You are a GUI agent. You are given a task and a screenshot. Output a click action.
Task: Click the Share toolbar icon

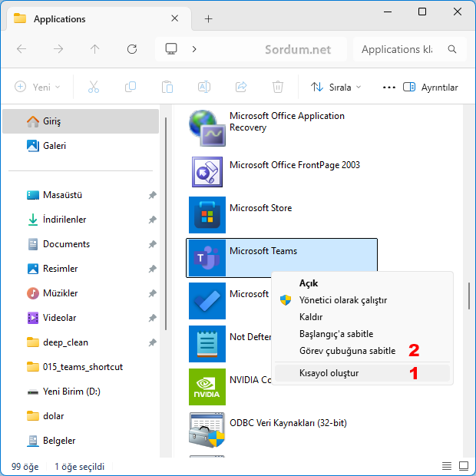(x=241, y=87)
